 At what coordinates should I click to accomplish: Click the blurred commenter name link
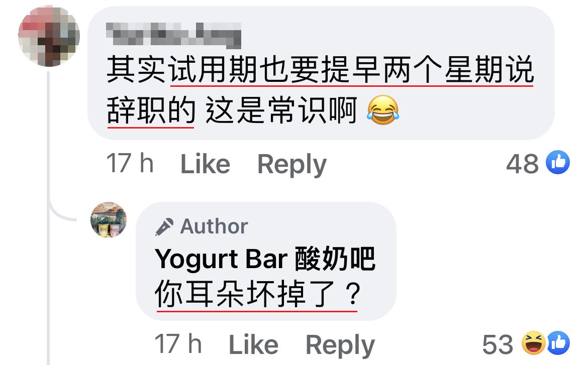173,36
